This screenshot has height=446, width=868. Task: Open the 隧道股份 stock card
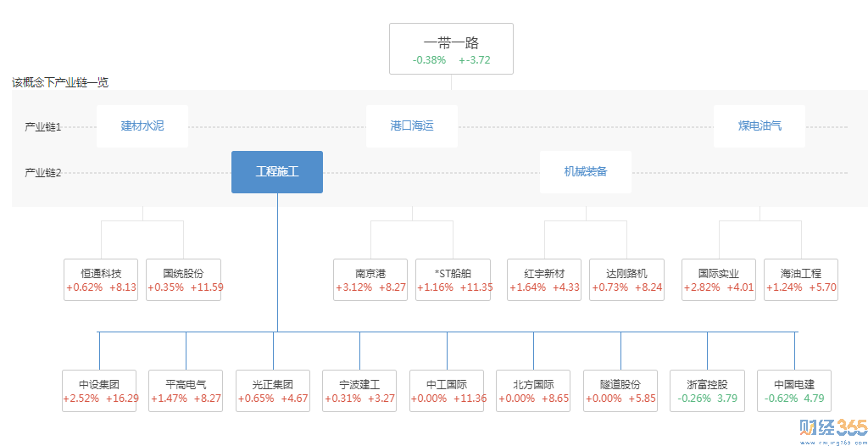click(x=620, y=391)
